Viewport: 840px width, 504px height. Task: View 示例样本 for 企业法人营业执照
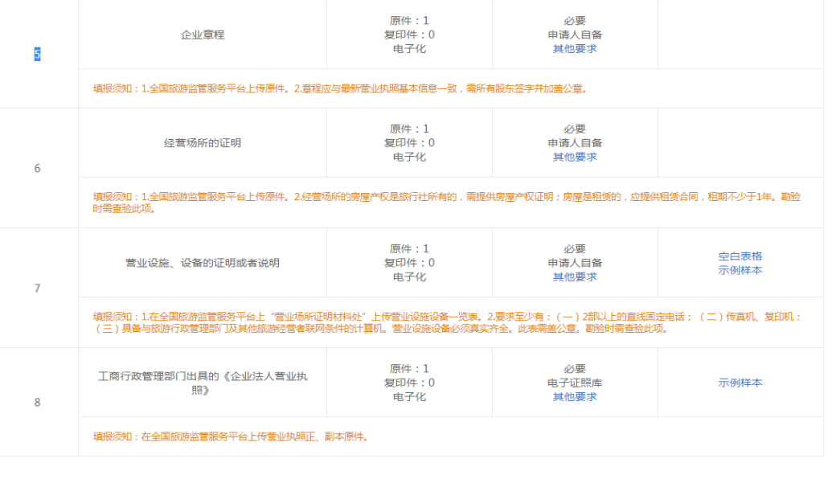[x=740, y=383]
